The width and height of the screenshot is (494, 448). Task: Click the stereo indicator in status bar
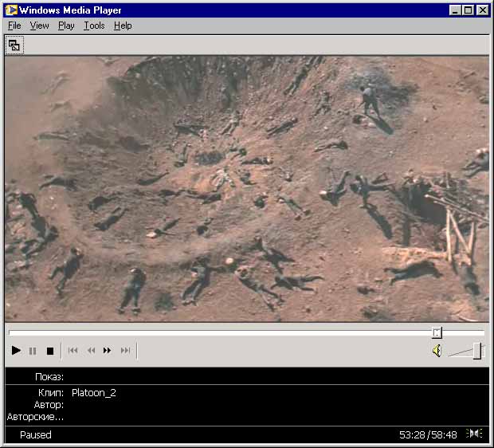pyautogui.click(x=475, y=434)
